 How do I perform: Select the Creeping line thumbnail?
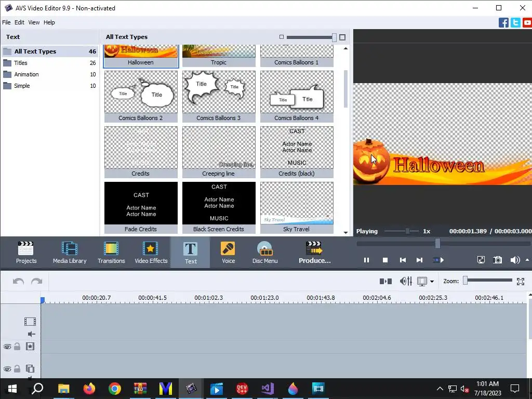[219, 152]
